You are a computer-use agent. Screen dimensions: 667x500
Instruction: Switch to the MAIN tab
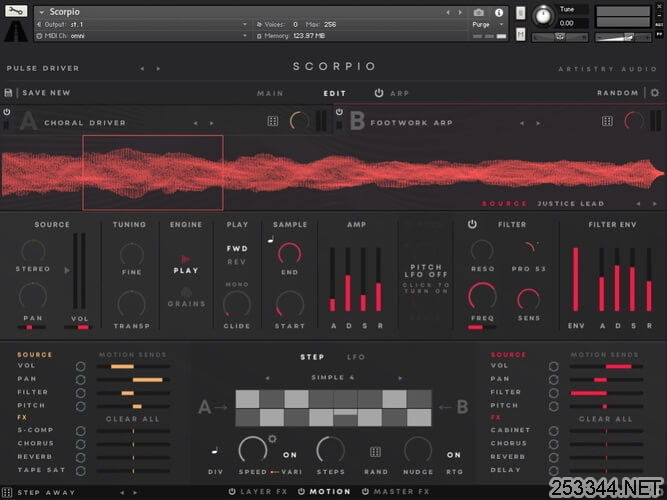coord(270,93)
